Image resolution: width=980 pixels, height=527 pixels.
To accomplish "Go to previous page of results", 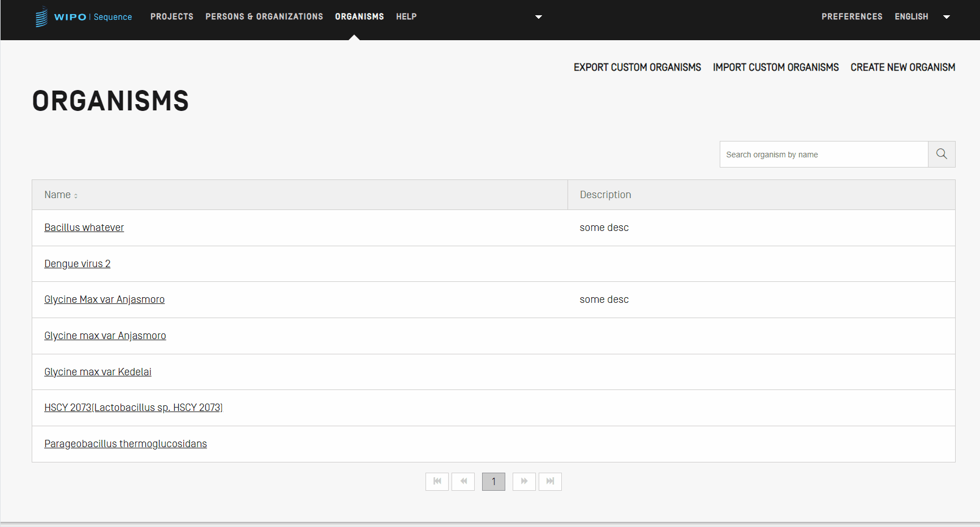I will 463,482.
